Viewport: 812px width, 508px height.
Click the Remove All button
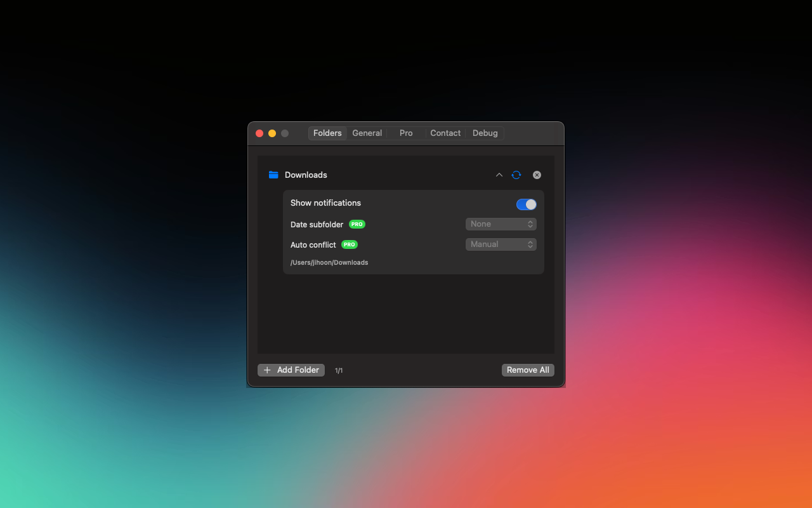(528, 370)
